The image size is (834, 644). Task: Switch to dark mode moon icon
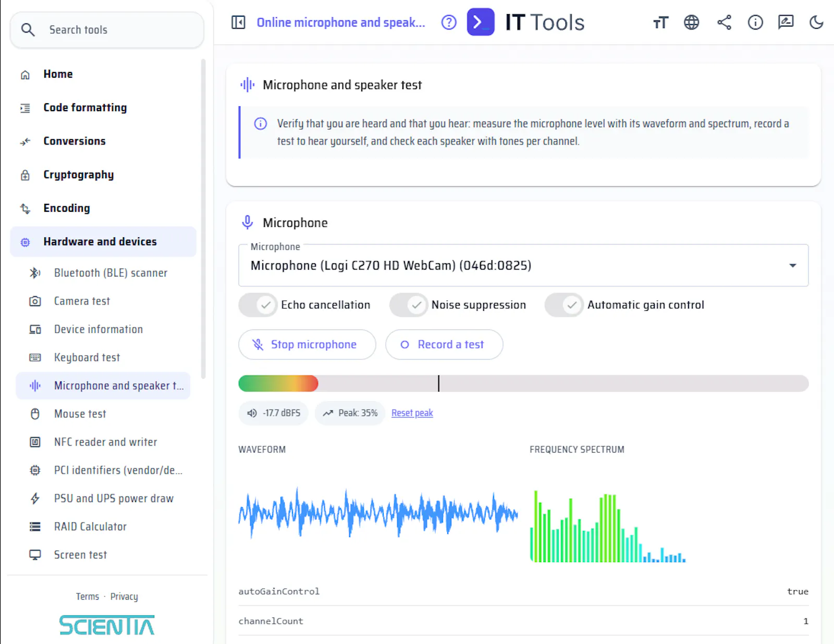[x=816, y=22]
